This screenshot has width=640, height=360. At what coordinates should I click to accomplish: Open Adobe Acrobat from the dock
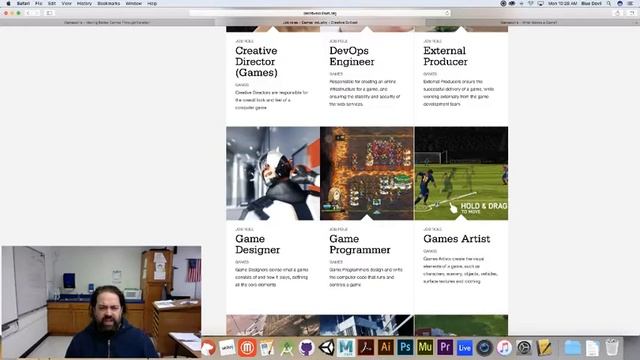pos(366,348)
